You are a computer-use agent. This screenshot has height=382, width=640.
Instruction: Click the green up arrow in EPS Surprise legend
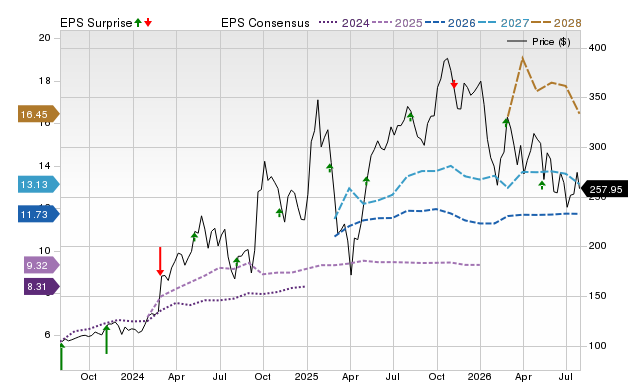(138, 22)
